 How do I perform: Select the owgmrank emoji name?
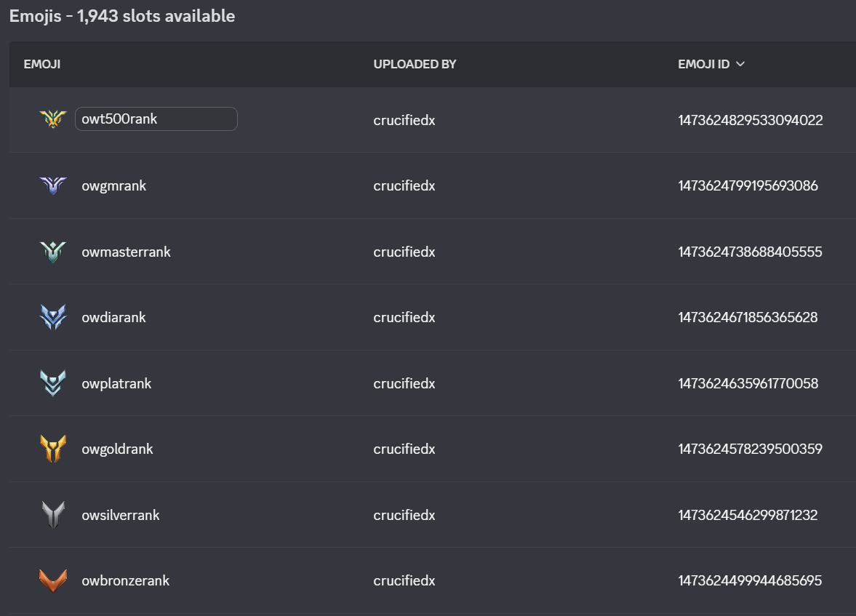click(114, 185)
